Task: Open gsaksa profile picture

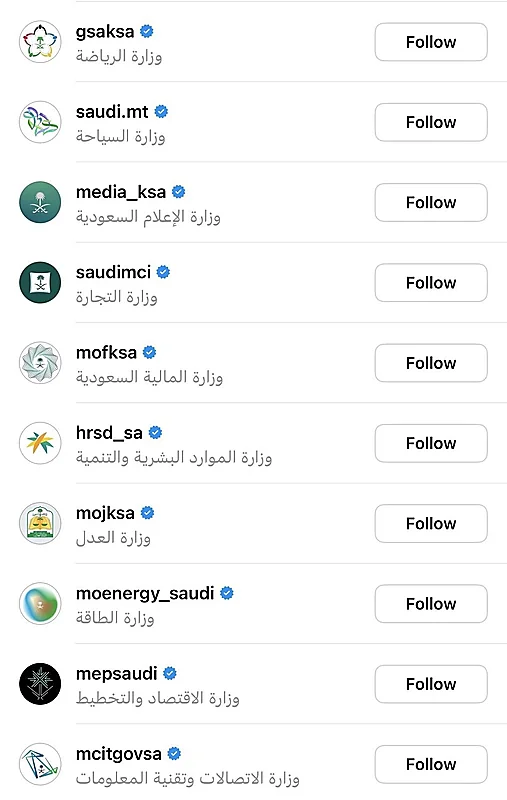Action: click(40, 42)
